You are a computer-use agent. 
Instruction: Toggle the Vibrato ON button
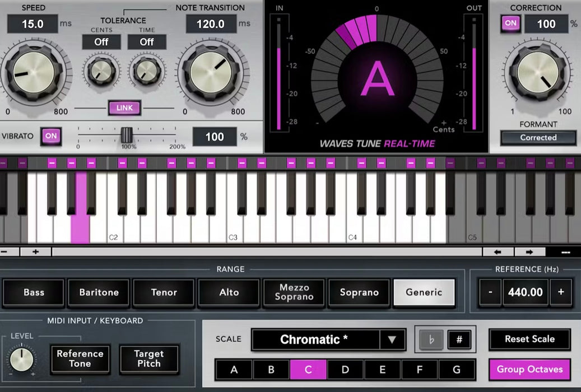point(51,136)
